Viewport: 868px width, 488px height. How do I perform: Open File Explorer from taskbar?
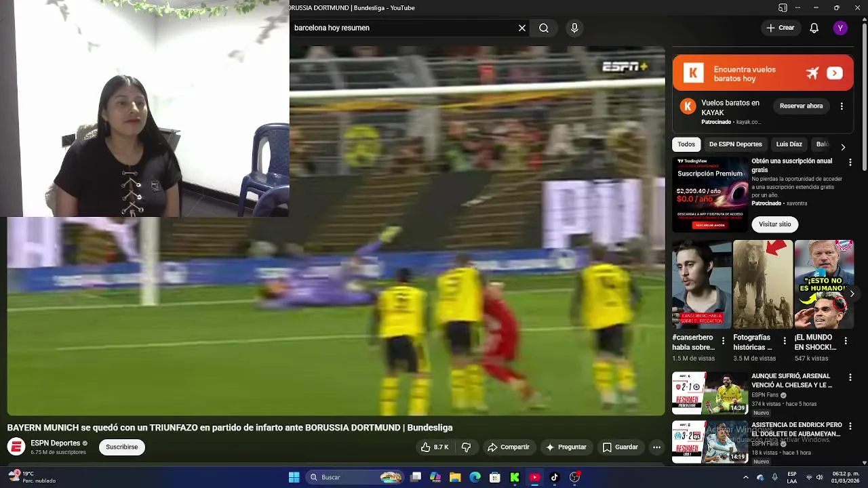pos(455,477)
